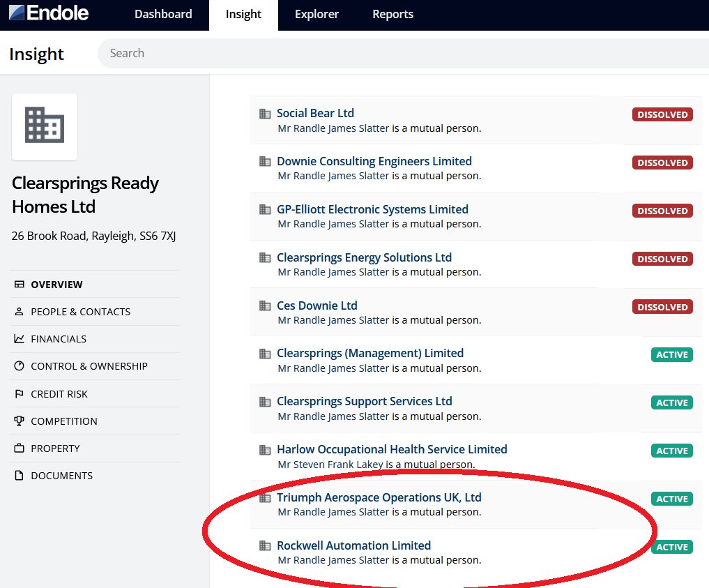Click ACTIVE badge for Harlow Occupational Health
Viewport: 709px width, 588px height.
(x=672, y=451)
